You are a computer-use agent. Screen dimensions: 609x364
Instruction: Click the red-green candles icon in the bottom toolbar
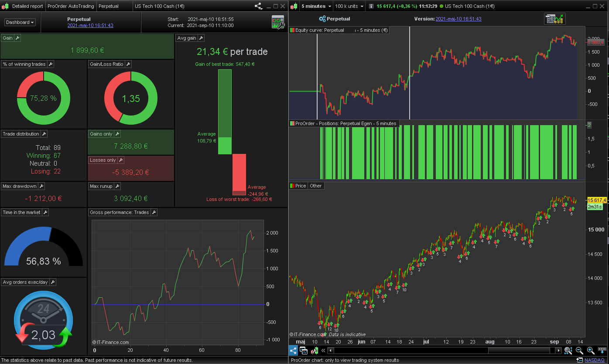tap(314, 350)
